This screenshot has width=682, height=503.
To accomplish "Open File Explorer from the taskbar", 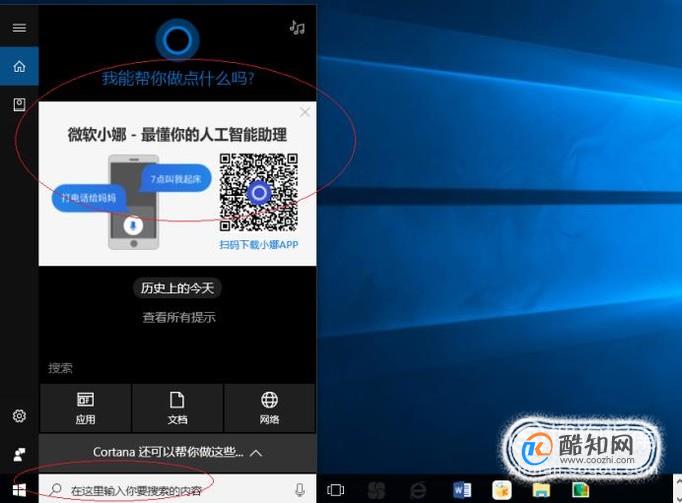I will click(x=542, y=490).
